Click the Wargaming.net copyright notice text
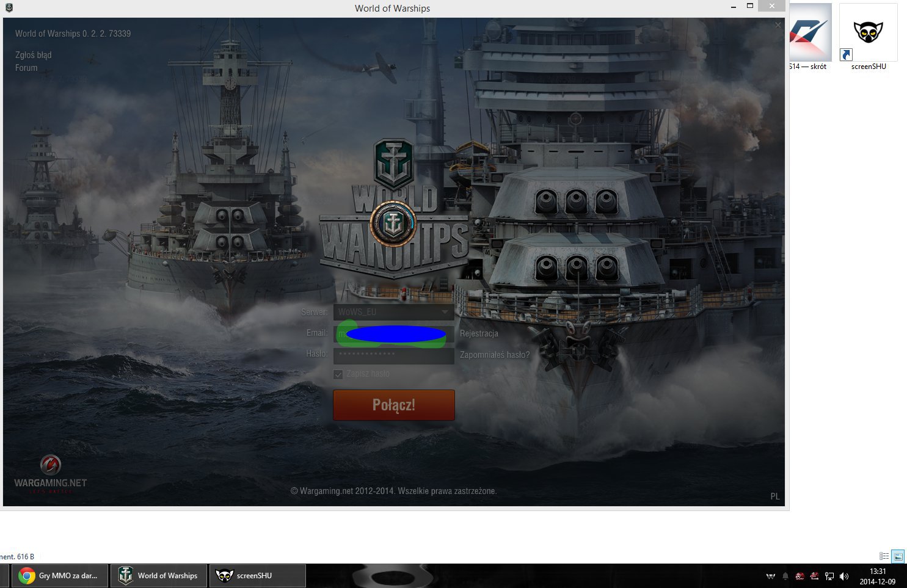The image size is (907, 588). (394, 491)
